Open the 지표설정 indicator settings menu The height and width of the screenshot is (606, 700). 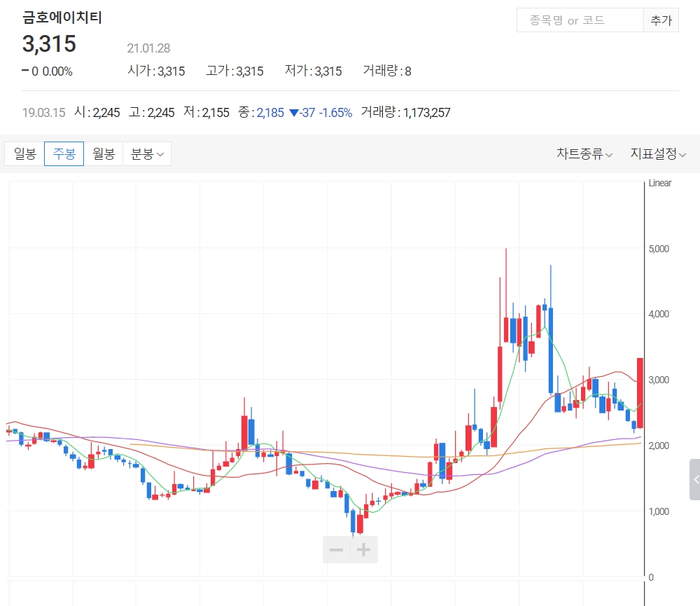click(x=658, y=153)
